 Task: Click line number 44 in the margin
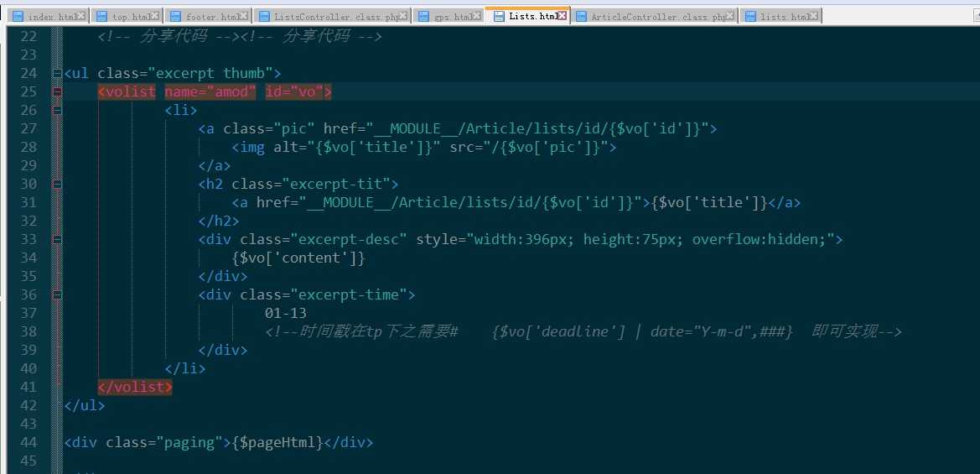[29, 443]
